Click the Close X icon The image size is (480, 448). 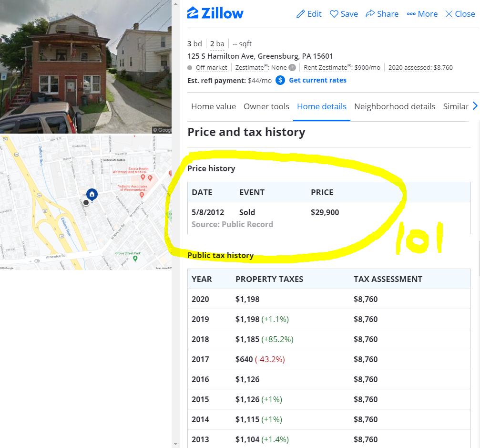pyautogui.click(x=449, y=14)
